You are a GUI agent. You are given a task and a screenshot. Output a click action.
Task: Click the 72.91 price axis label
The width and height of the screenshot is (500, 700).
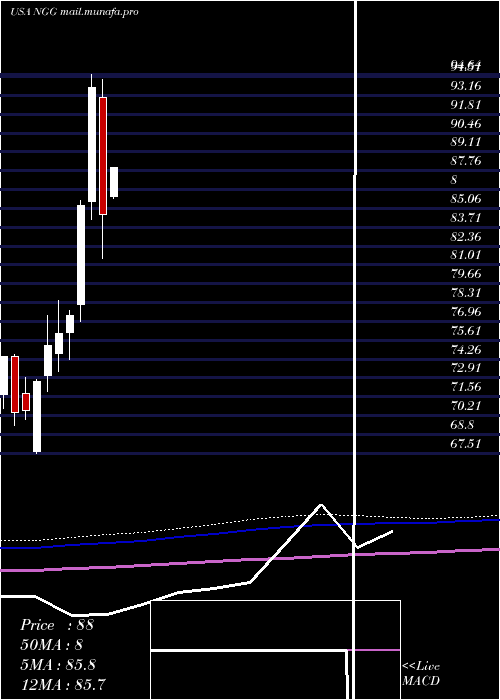[x=466, y=368]
